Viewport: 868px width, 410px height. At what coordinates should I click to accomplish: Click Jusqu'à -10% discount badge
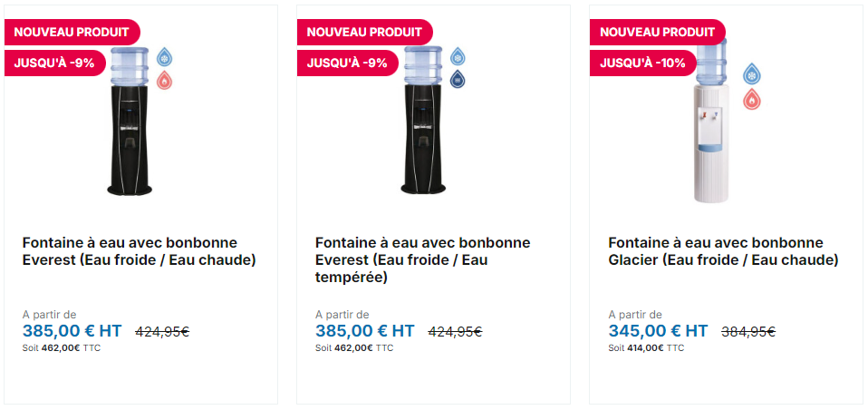[642, 63]
